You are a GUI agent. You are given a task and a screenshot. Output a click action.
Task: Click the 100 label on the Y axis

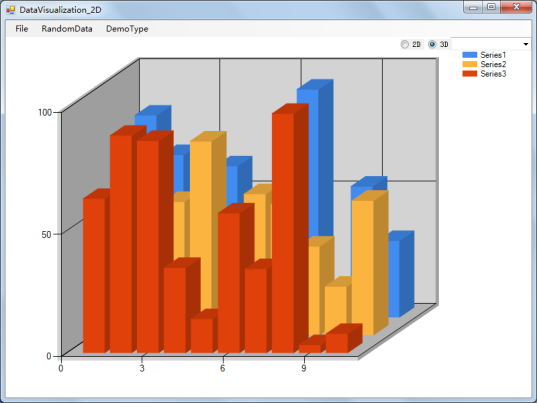point(45,112)
